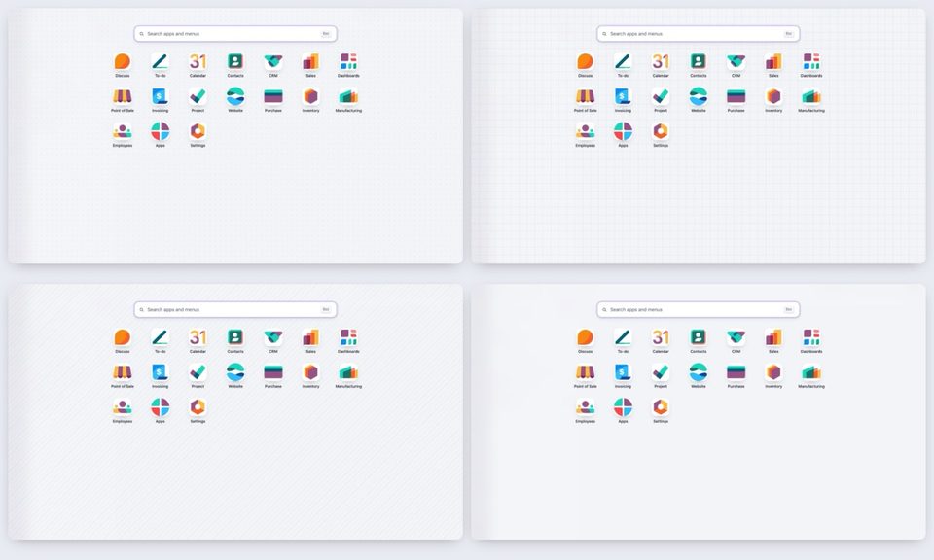Image resolution: width=934 pixels, height=560 pixels.
Task: Open To-do in the bottom-left panel
Action: click(x=161, y=337)
